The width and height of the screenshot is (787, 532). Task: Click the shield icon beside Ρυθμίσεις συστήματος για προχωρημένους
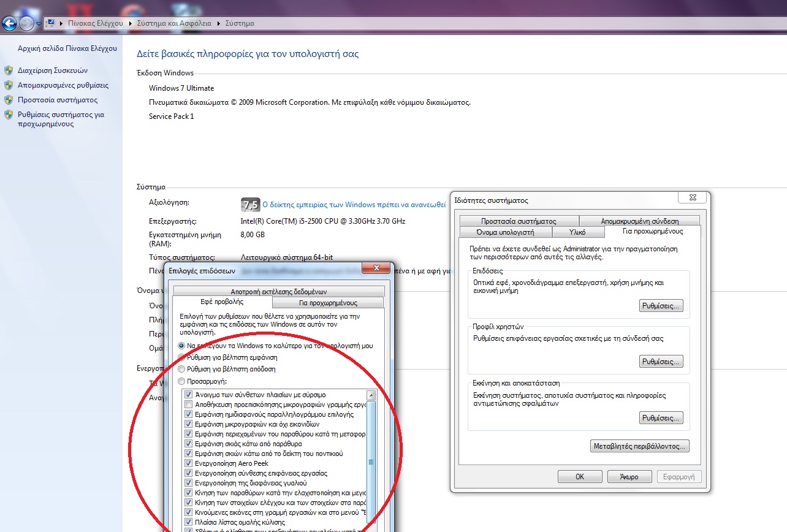(9, 115)
